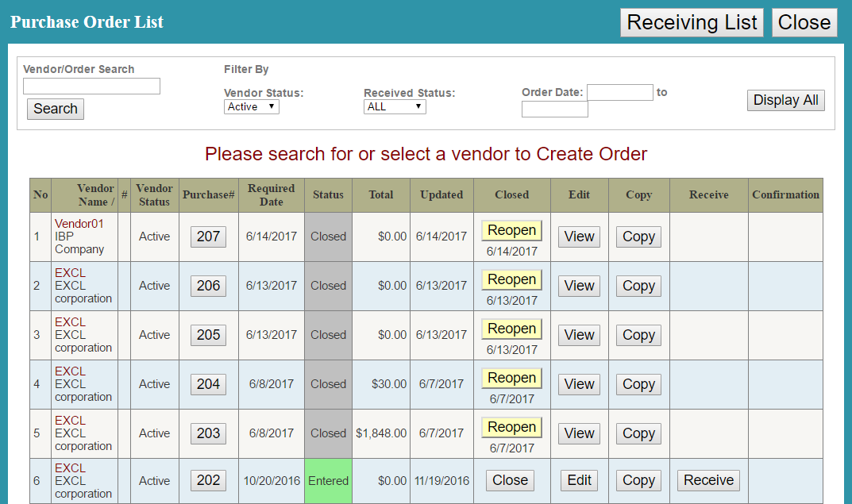Click the Search button
The image size is (852, 504).
(55, 109)
